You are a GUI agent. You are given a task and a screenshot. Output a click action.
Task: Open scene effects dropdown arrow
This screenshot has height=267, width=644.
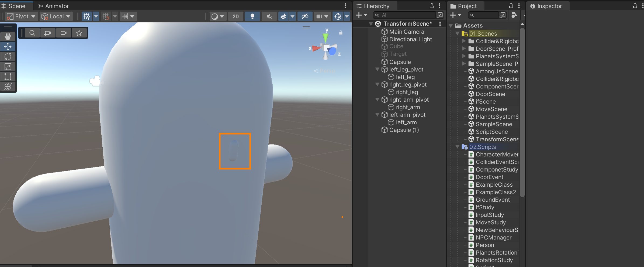(x=293, y=16)
